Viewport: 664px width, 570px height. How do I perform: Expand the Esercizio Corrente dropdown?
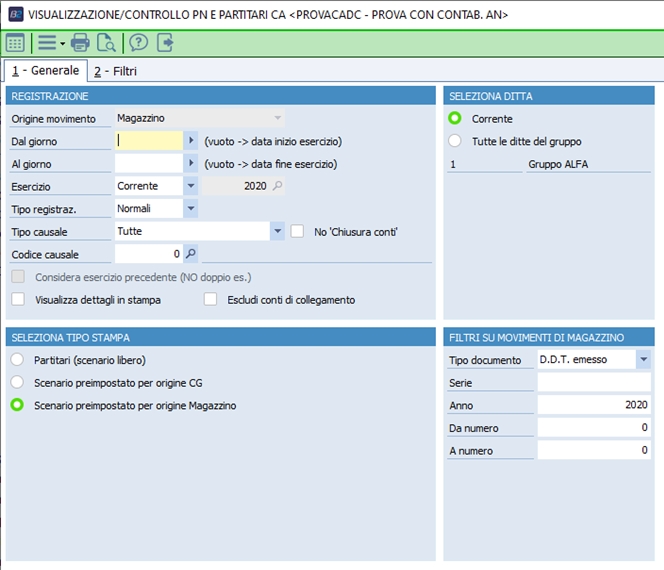191,185
